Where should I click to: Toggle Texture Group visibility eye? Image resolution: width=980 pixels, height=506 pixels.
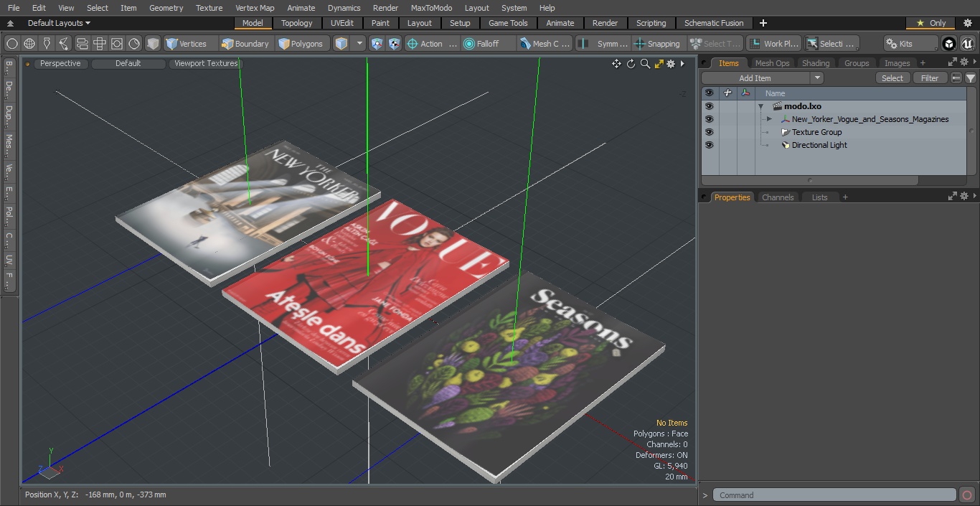[x=709, y=132]
